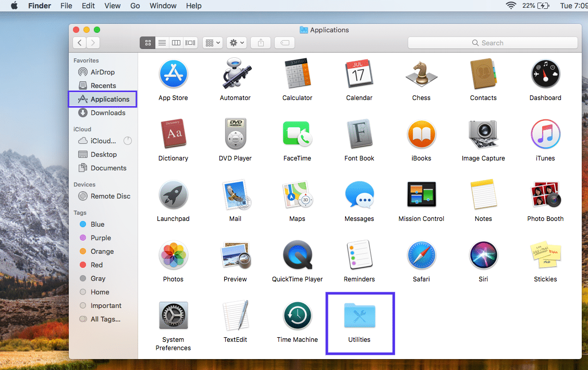Launch Photo Booth
The height and width of the screenshot is (370, 588).
click(545, 194)
